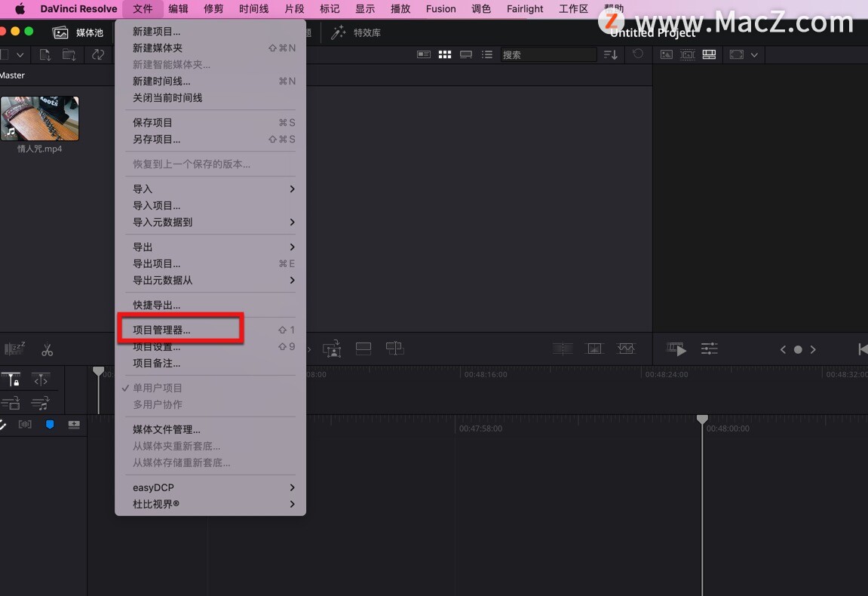This screenshot has width=868, height=596.
Task: Switch media pool to metadata view
Action: click(x=424, y=54)
